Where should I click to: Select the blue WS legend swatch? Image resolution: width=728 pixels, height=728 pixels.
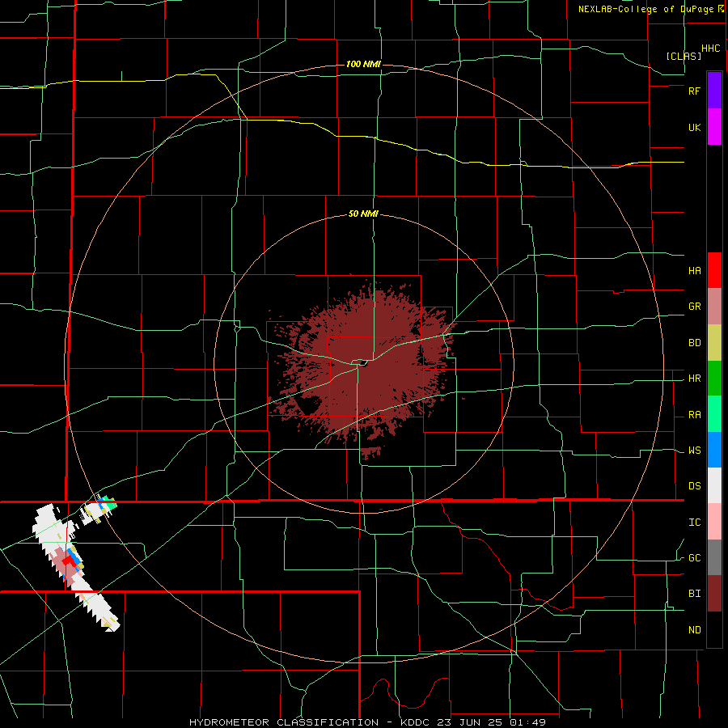pos(714,450)
